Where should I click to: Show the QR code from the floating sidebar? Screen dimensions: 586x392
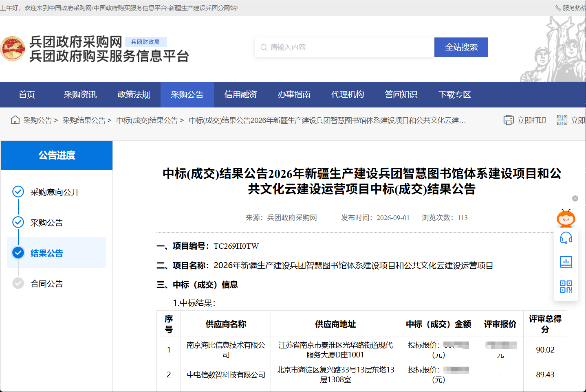coord(566,287)
